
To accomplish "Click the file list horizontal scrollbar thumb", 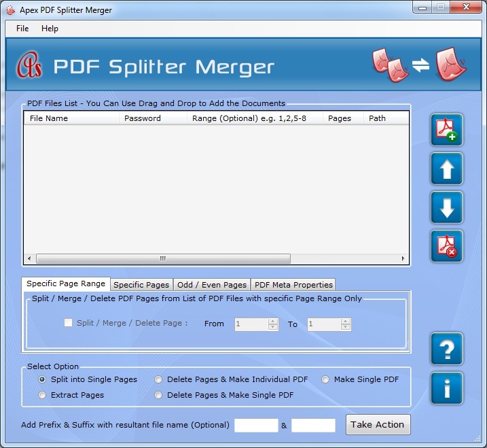I will click(163, 258).
